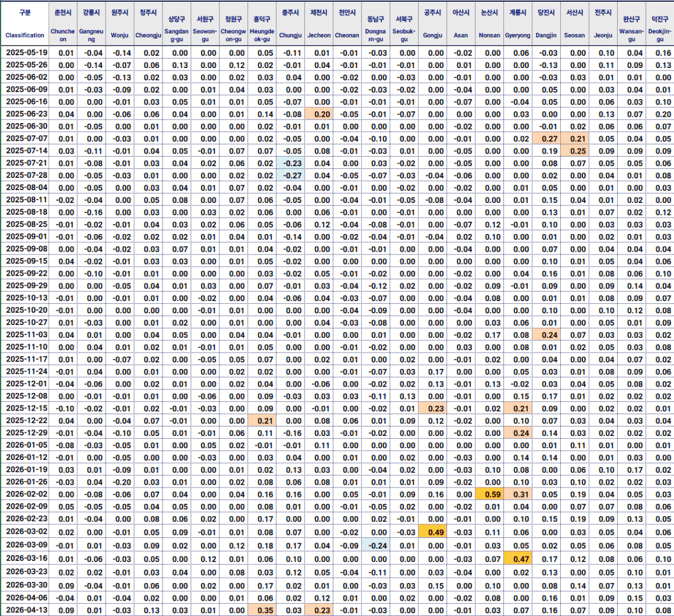This screenshot has width=674, height=616.
Task: Select the Gyeryong column header
Action: pos(517,23)
